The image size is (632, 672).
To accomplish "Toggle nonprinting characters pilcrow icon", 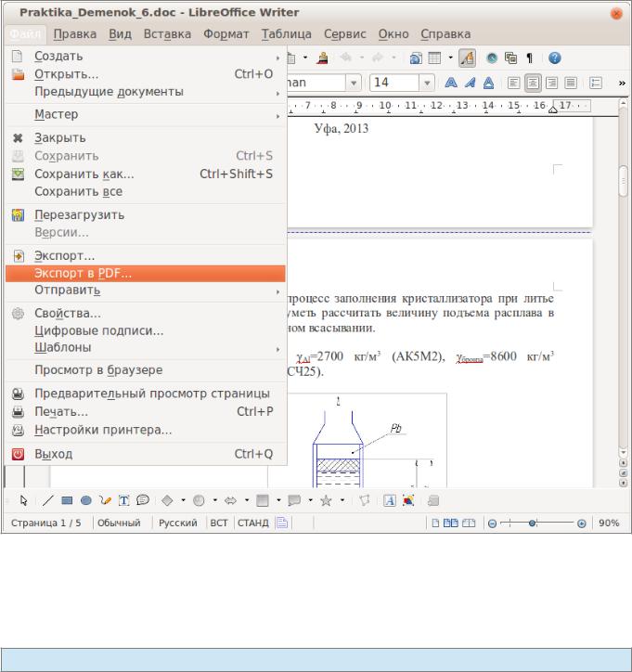I will [530, 58].
